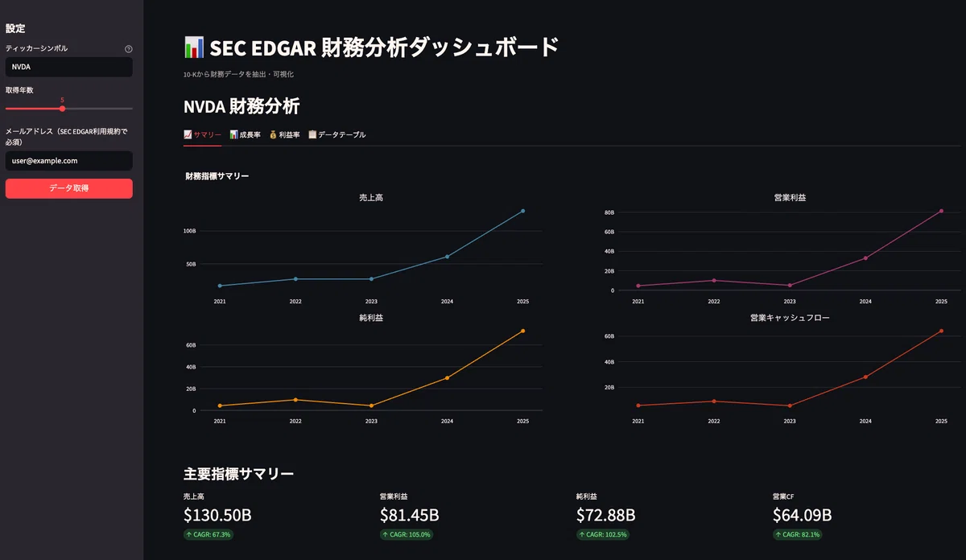Focus the ticker symbol field showing NVDA
Screen dimensions: 966x560
[x=69, y=67]
